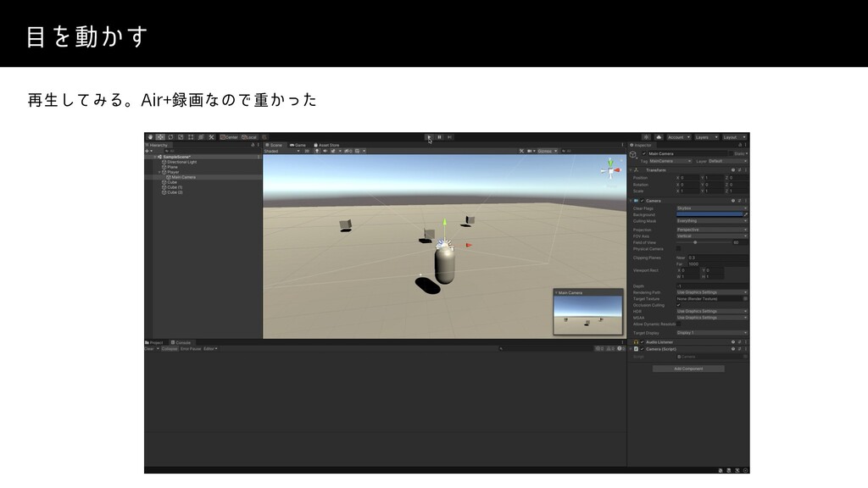Image resolution: width=868 pixels, height=488 pixels.
Task: Toggle the 2D view button
Action: (307, 151)
